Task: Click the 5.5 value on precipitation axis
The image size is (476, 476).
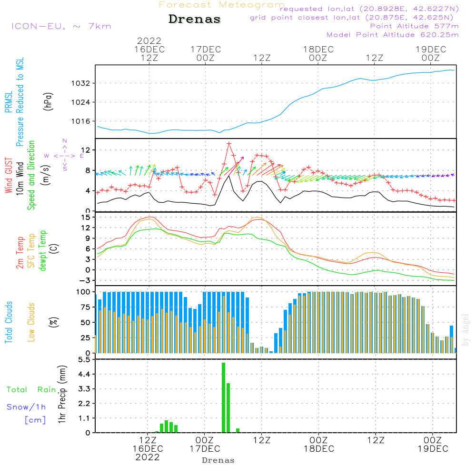Action: (x=84, y=360)
